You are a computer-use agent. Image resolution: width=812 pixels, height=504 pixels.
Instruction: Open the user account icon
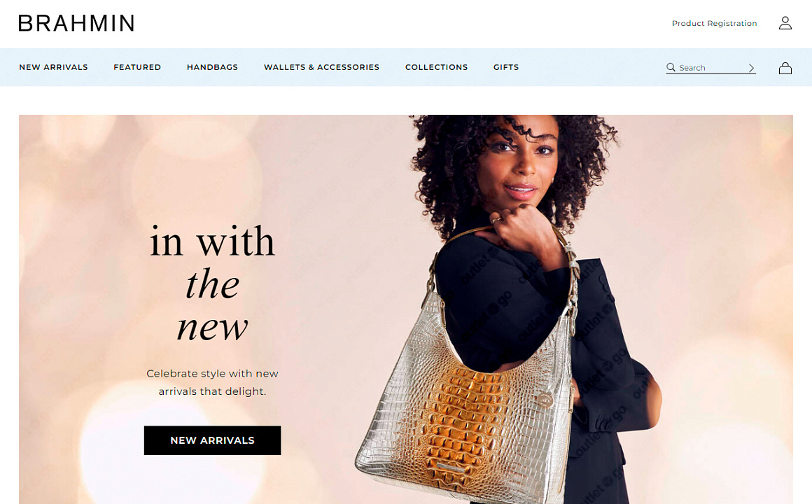coord(785,23)
